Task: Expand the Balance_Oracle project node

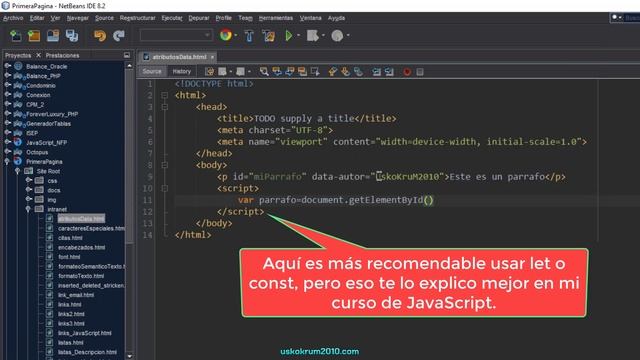Action: (x=7, y=65)
